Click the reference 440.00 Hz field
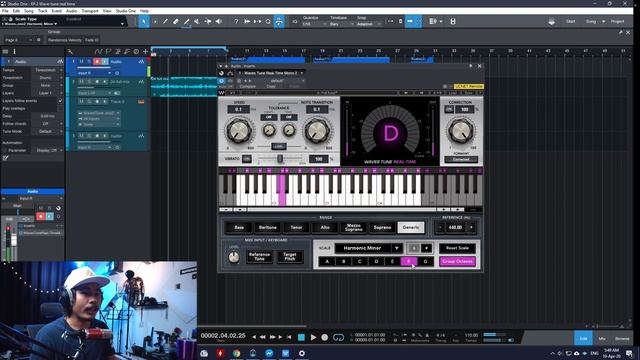Screen dimensions: 640x360 click(x=455, y=227)
